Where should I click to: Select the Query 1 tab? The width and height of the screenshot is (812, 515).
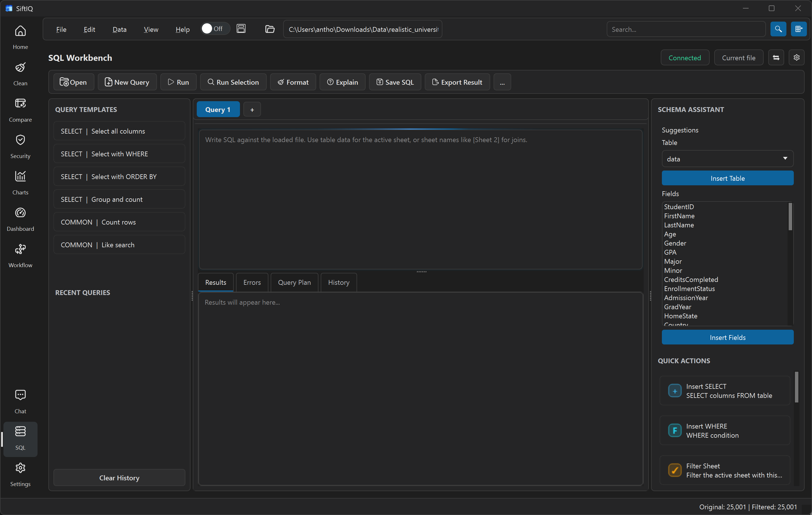point(218,109)
